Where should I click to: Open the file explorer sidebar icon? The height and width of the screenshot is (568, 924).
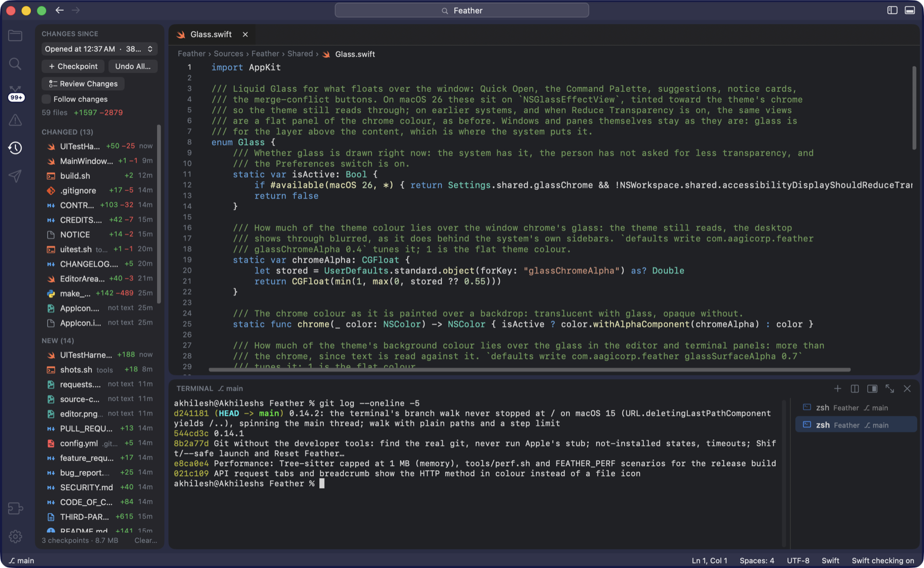click(x=15, y=35)
